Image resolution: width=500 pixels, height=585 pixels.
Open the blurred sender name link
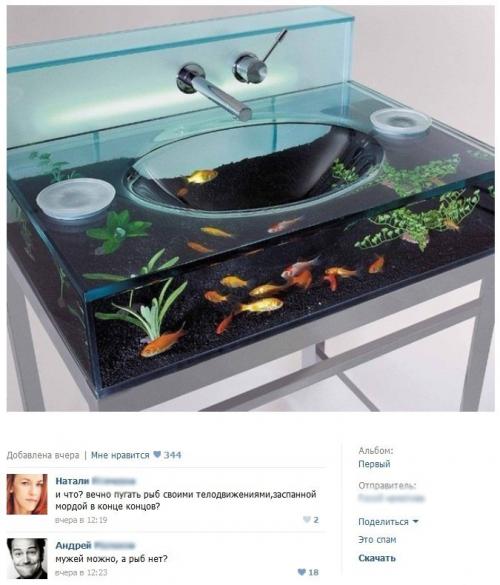[391, 498]
